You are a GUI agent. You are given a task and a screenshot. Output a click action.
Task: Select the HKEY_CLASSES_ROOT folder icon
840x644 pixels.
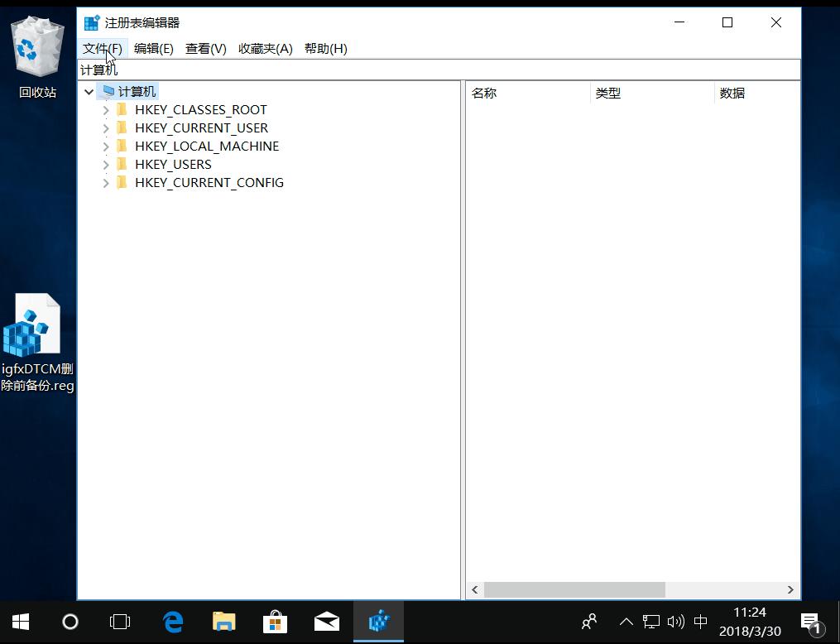tap(122, 109)
